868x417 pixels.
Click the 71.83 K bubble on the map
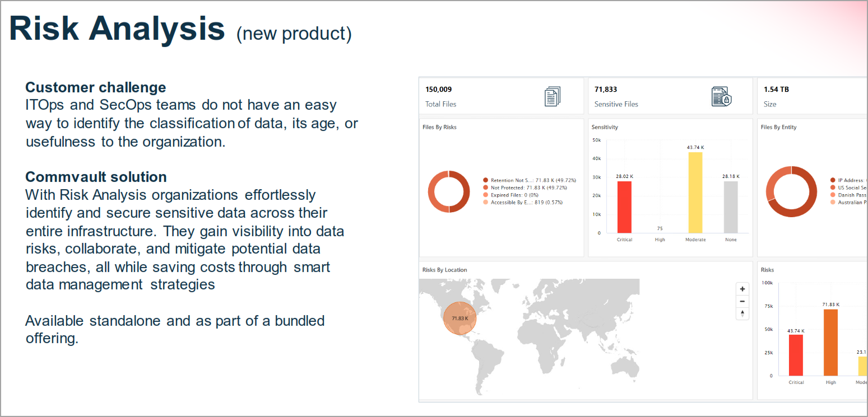click(x=459, y=318)
